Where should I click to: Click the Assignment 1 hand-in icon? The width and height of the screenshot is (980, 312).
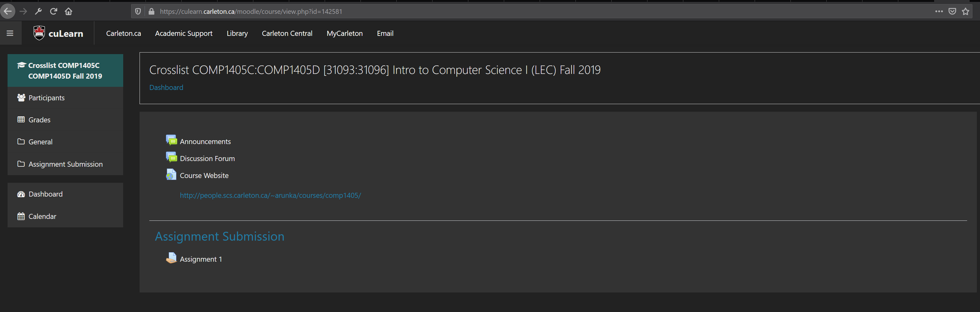coord(171,258)
